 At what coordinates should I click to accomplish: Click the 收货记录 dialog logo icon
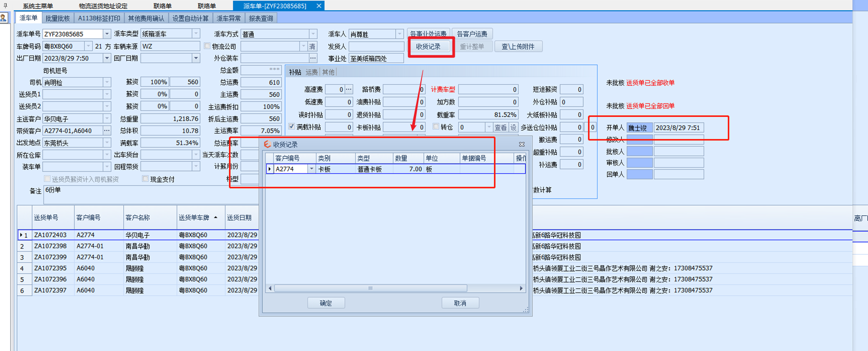tap(267, 144)
